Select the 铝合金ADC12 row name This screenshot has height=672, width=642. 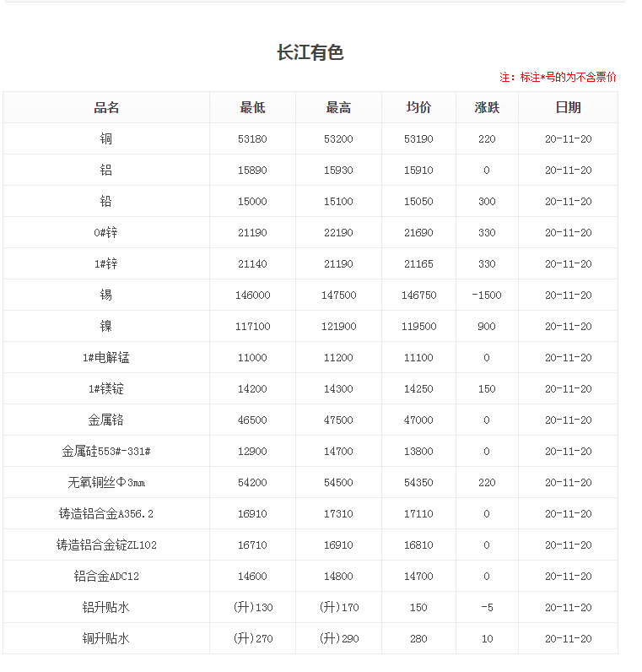tap(106, 576)
